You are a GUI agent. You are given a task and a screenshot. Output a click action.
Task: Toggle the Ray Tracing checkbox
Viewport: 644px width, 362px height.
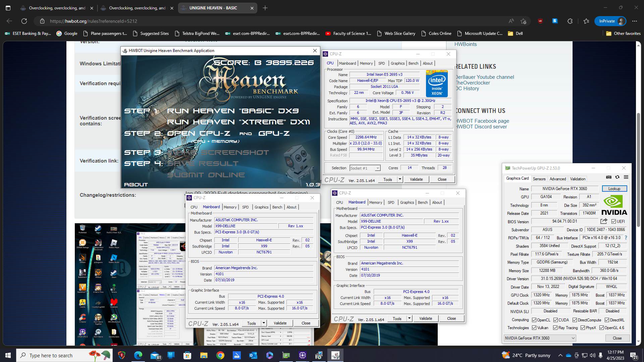(555, 327)
